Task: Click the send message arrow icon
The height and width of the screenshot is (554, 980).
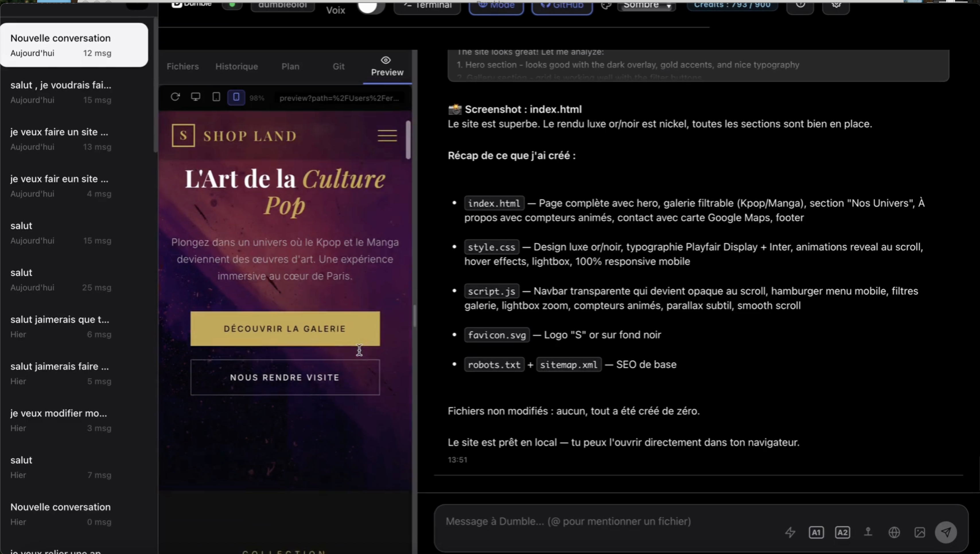Action: [x=946, y=532]
